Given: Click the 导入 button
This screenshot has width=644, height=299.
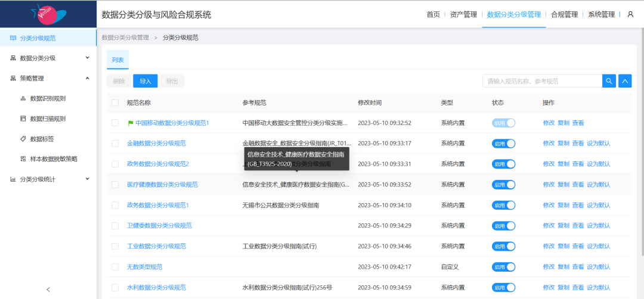Looking at the screenshot, I should [x=145, y=82].
